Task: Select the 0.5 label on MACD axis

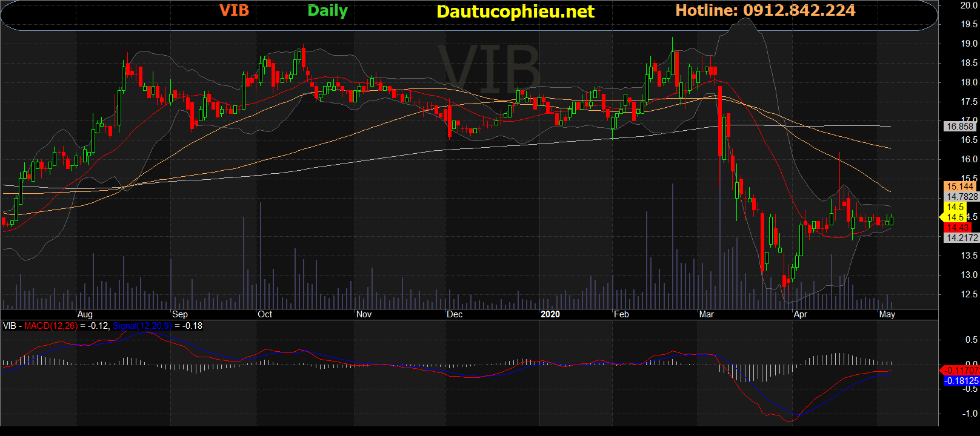Action: click(x=971, y=340)
